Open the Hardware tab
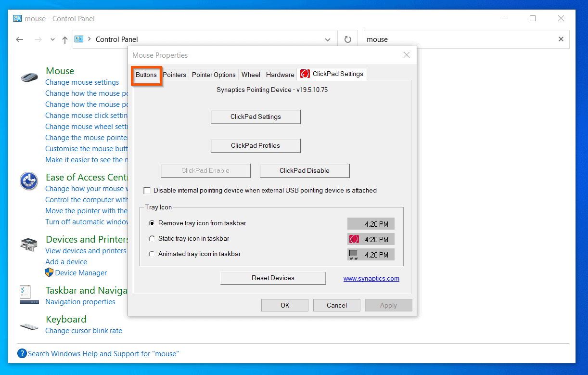 (280, 74)
